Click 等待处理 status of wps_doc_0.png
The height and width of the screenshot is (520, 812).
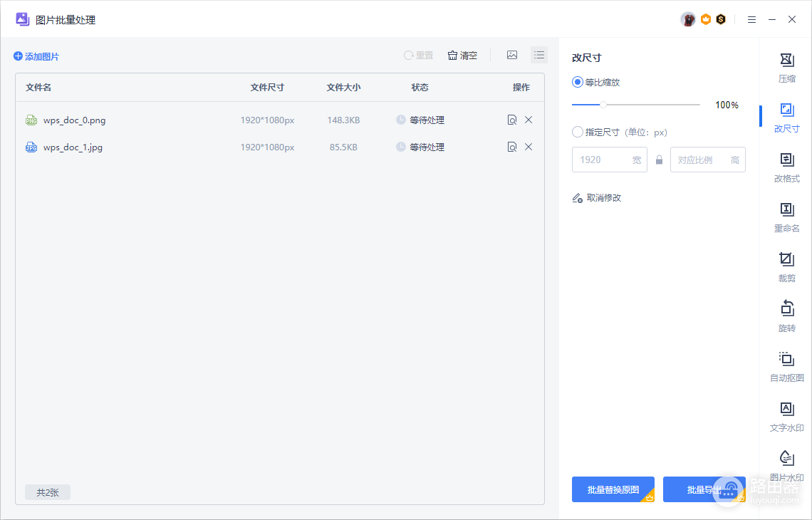coord(420,120)
